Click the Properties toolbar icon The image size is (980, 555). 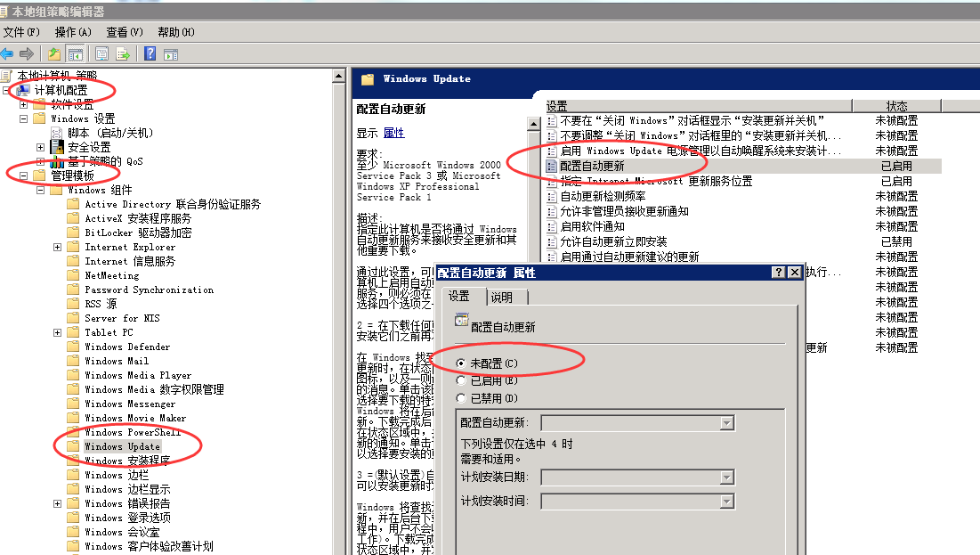(x=101, y=53)
